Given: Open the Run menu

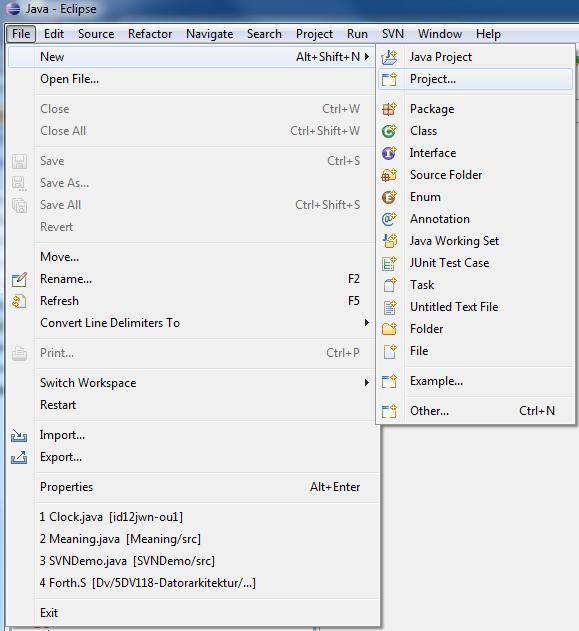Looking at the screenshot, I should click(357, 34).
